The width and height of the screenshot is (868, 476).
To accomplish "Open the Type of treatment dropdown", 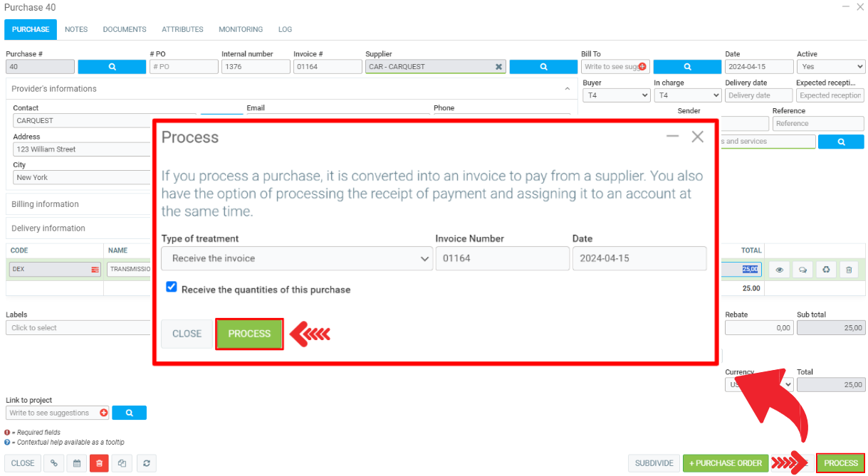I will tap(296, 258).
